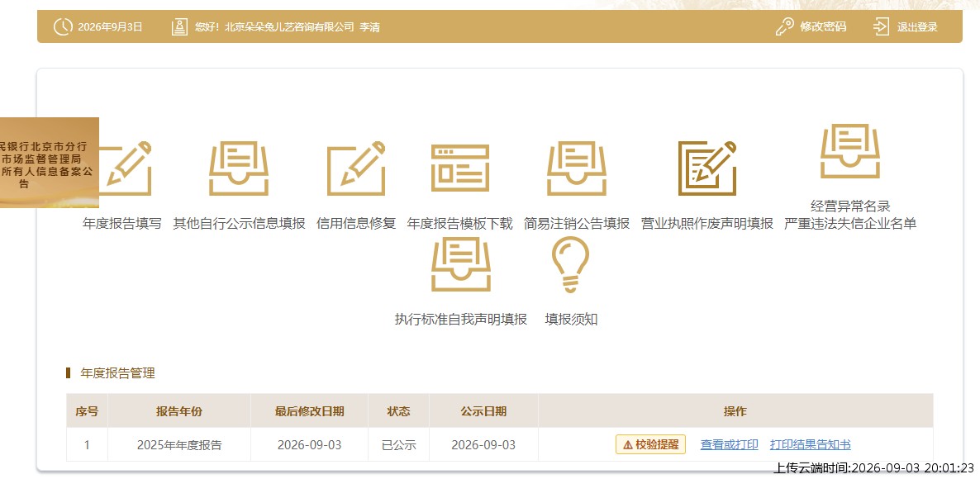Open the 年度报告模板下载 template icon
Screen dimensions: 980x479
tap(460, 168)
